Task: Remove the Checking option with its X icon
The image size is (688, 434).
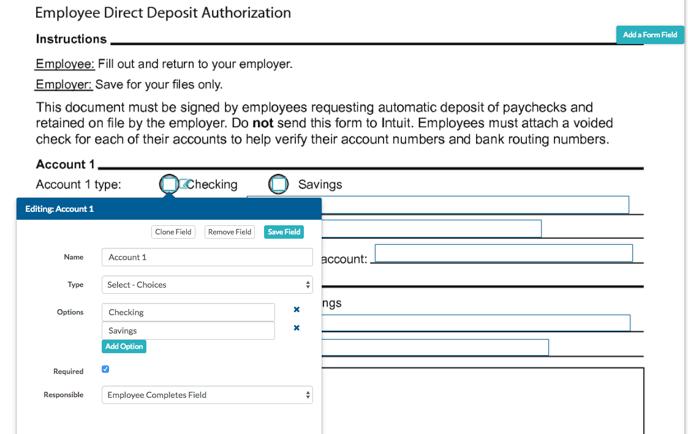Action: (297, 309)
